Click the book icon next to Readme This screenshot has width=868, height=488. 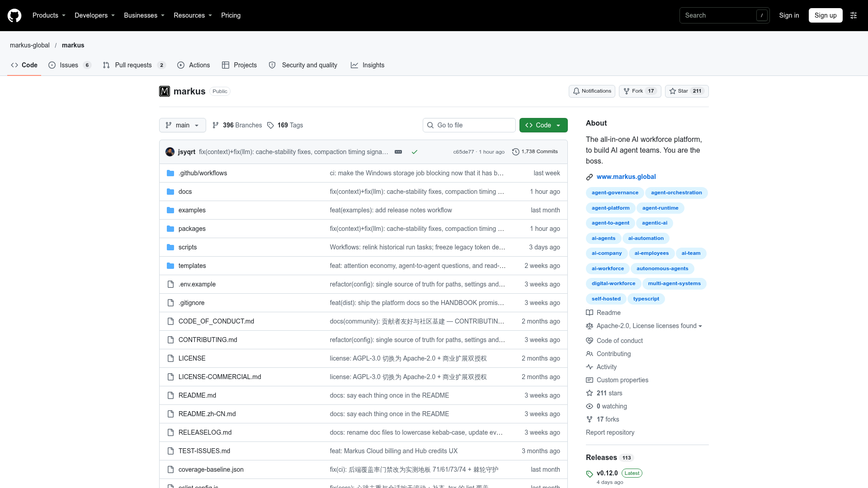click(x=590, y=313)
